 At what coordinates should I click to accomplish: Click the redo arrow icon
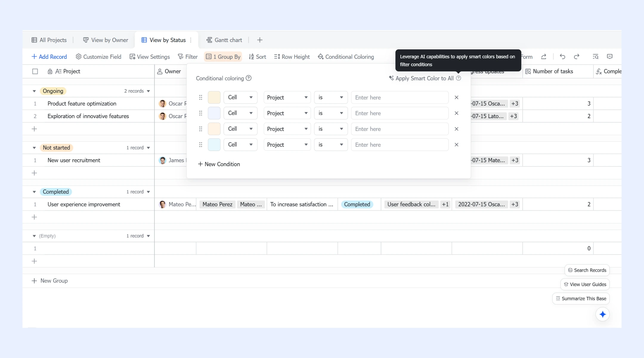(x=577, y=57)
